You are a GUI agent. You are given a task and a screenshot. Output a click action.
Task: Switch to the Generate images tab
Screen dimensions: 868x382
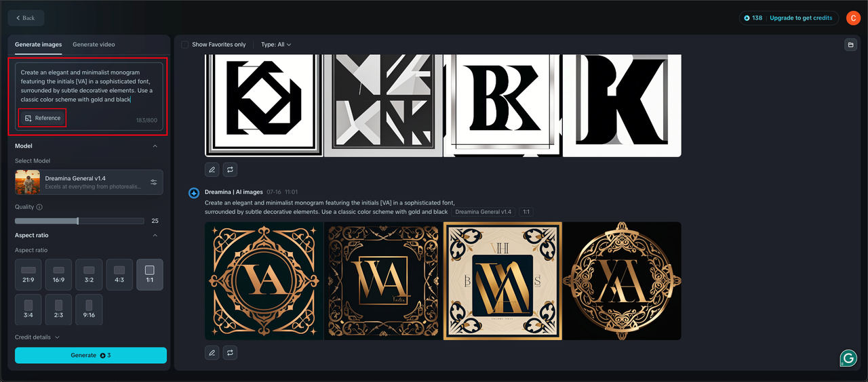(x=38, y=45)
